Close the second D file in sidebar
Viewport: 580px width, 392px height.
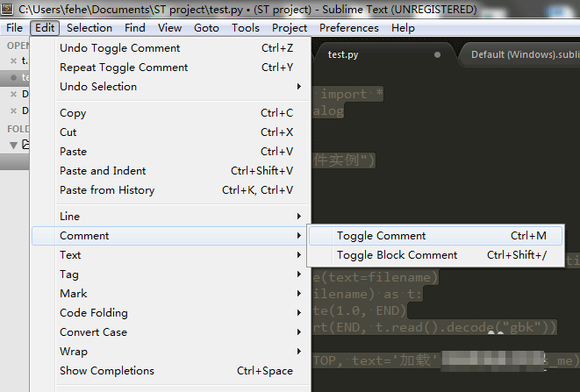[13, 110]
